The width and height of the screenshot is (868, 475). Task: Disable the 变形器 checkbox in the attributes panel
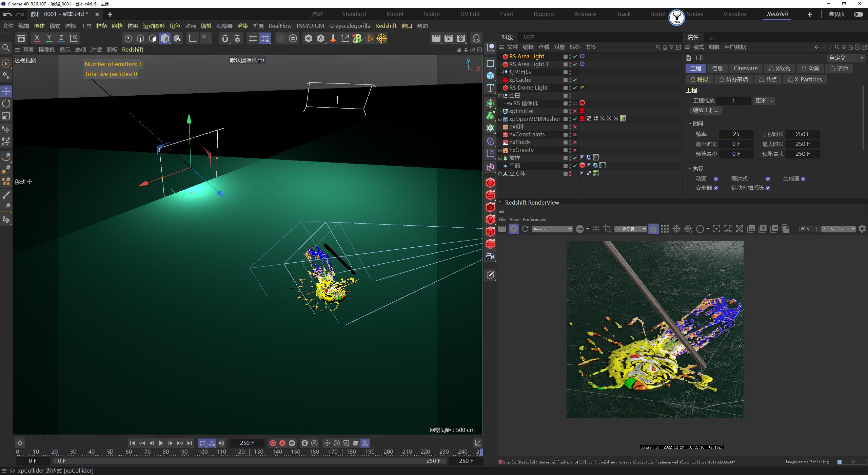pos(716,188)
